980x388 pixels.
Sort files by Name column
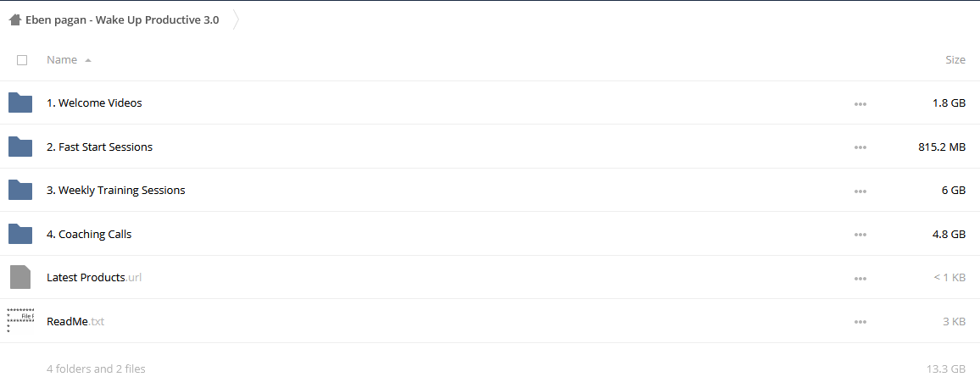(62, 60)
